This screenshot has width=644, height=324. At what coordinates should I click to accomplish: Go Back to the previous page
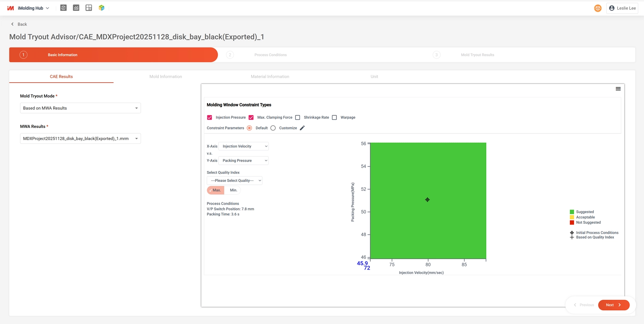(19, 24)
